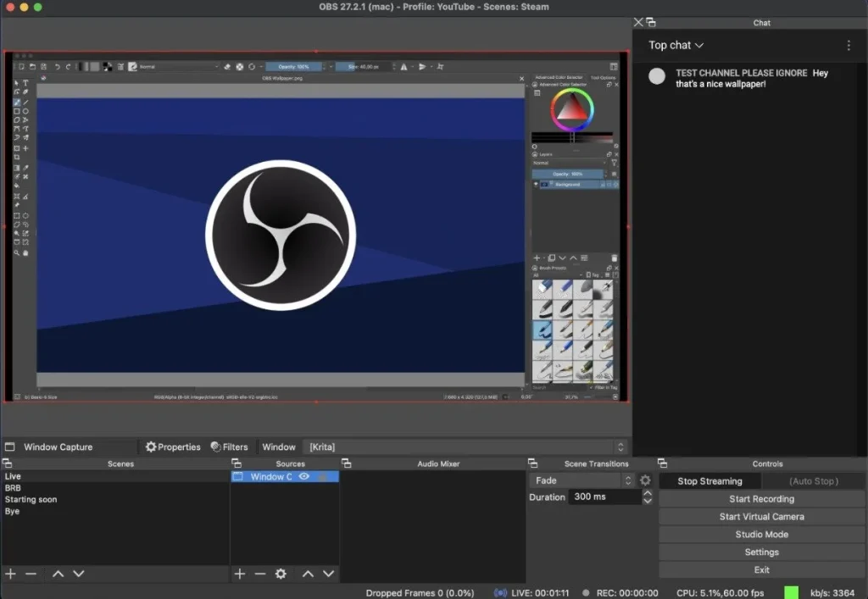The width and height of the screenshot is (868, 599).
Task: Open the Fade transition properties gear
Action: point(645,480)
